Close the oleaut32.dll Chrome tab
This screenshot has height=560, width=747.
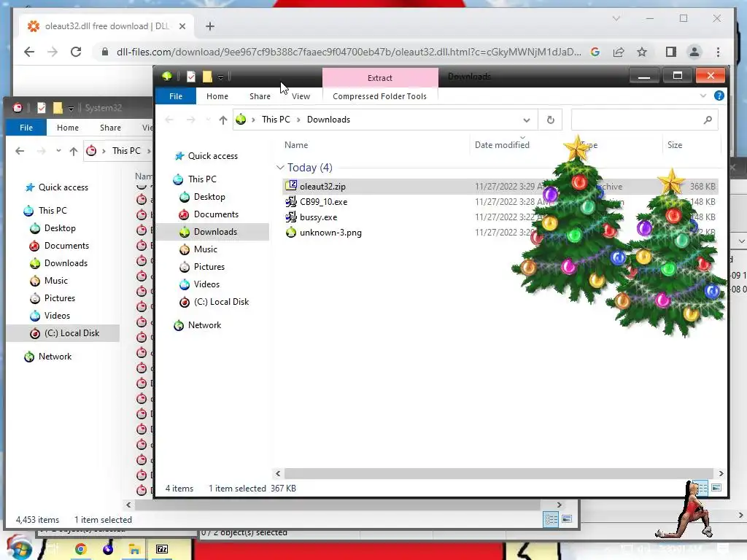[x=182, y=26]
